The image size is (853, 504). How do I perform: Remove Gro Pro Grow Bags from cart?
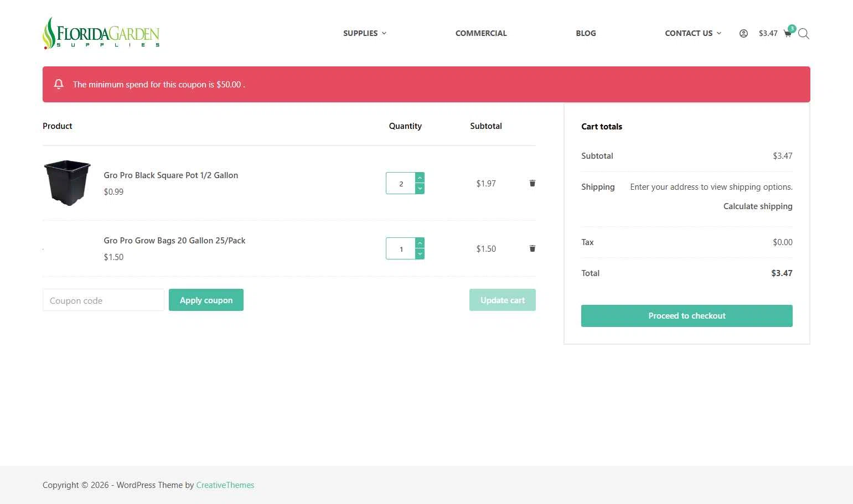pyautogui.click(x=533, y=248)
